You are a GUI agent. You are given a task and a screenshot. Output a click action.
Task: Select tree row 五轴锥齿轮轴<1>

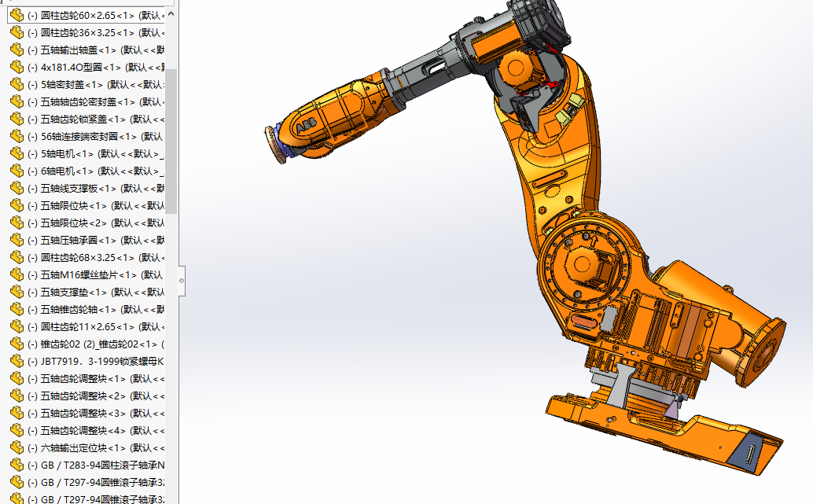86,310
